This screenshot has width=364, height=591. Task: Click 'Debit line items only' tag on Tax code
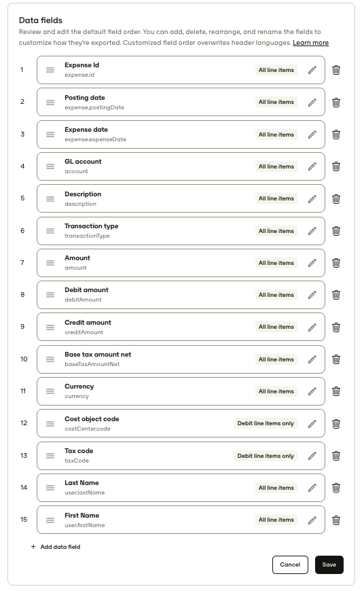pyautogui.click(x=266, y=456)
